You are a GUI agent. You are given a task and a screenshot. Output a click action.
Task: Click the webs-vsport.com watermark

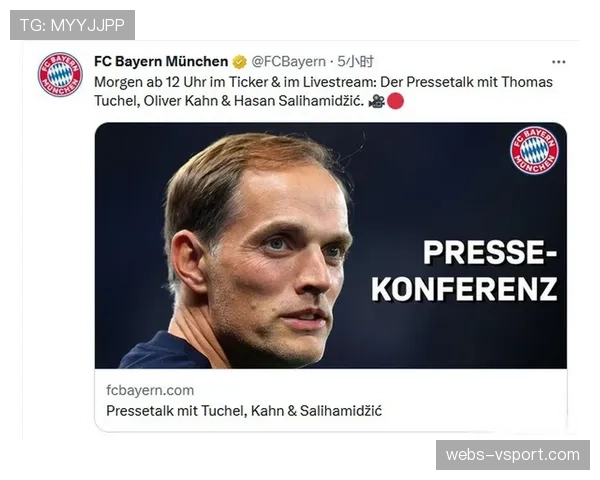[x=513, y=455]
